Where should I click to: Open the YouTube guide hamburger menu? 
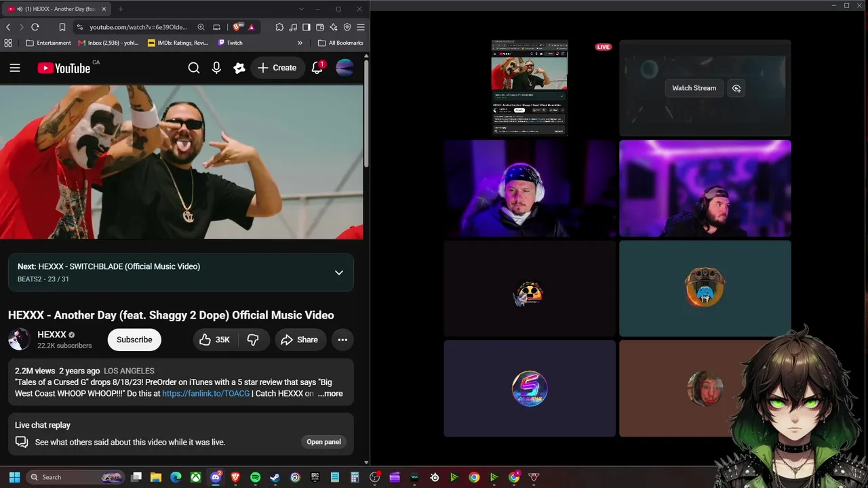pyautogui.click(x=15, y=68)
